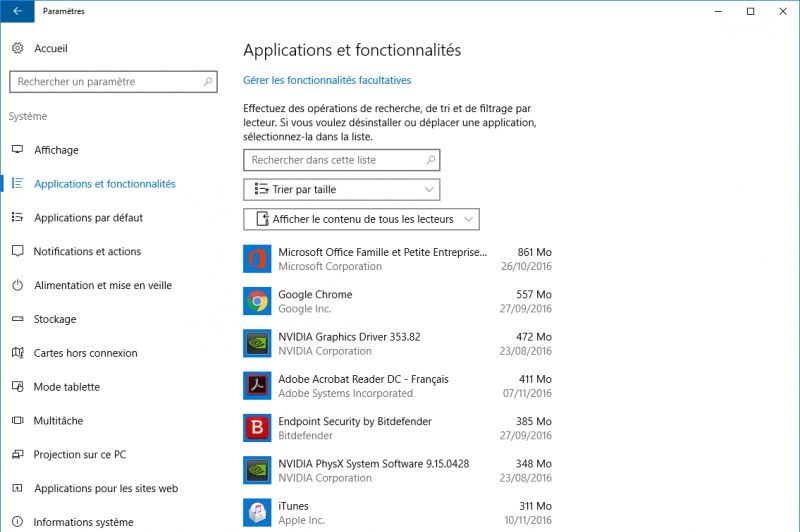800x532 pixels.
Task: Click magnifier in Rechercher un paramètre box
Action: 208,82
